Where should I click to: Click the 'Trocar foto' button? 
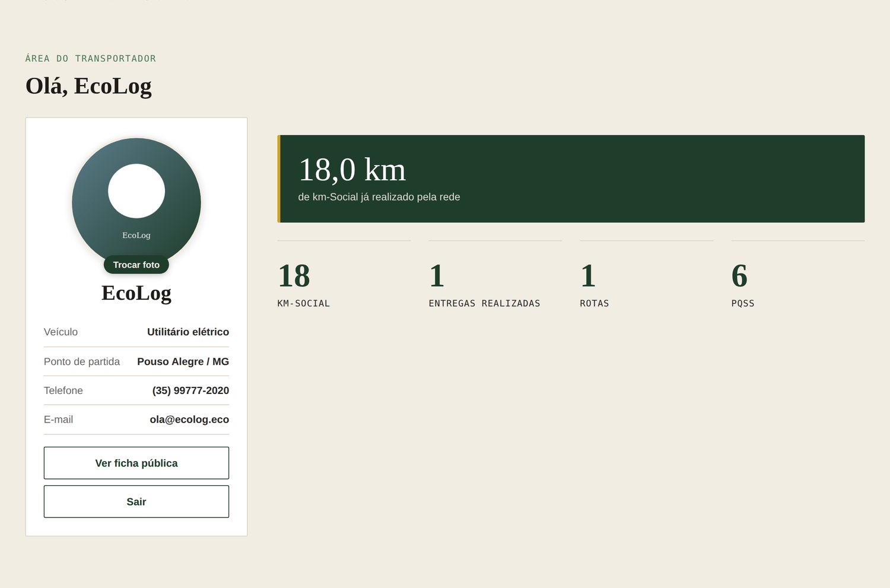(136, 265)
